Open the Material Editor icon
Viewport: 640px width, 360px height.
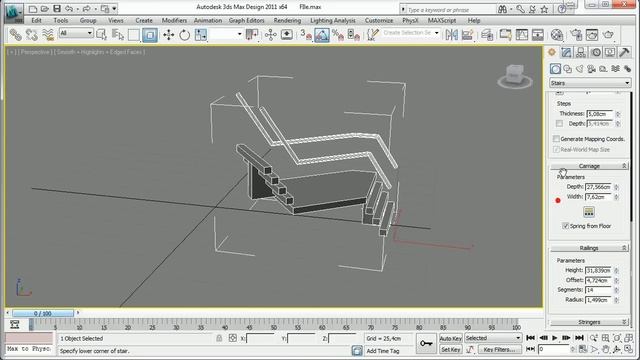pyautogui.click(x=557, y=35)
